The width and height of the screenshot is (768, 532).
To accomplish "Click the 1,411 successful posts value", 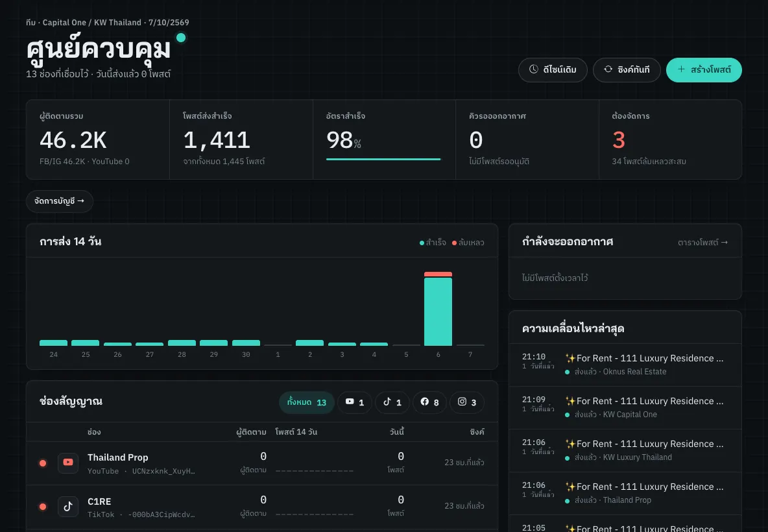I will click(217, 141).
